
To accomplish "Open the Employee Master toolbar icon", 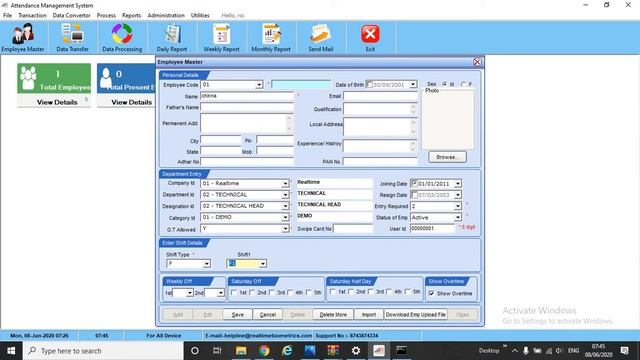I will tap(23, 38).
